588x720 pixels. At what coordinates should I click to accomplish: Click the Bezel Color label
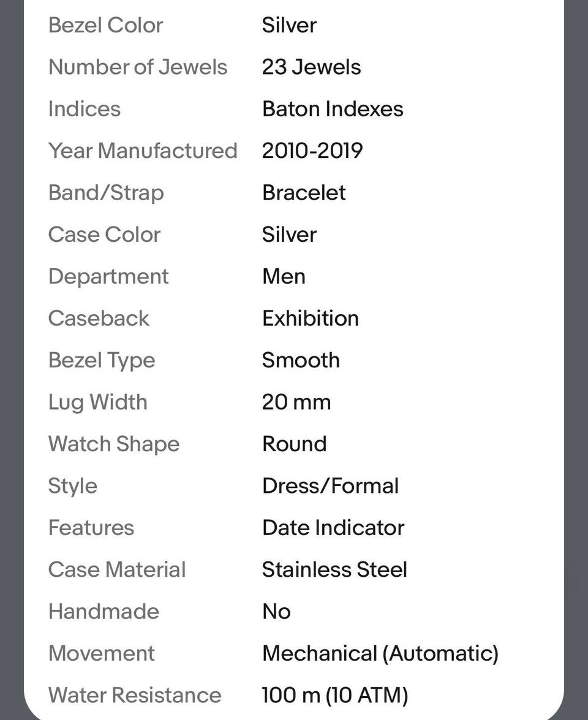[105, 25]
